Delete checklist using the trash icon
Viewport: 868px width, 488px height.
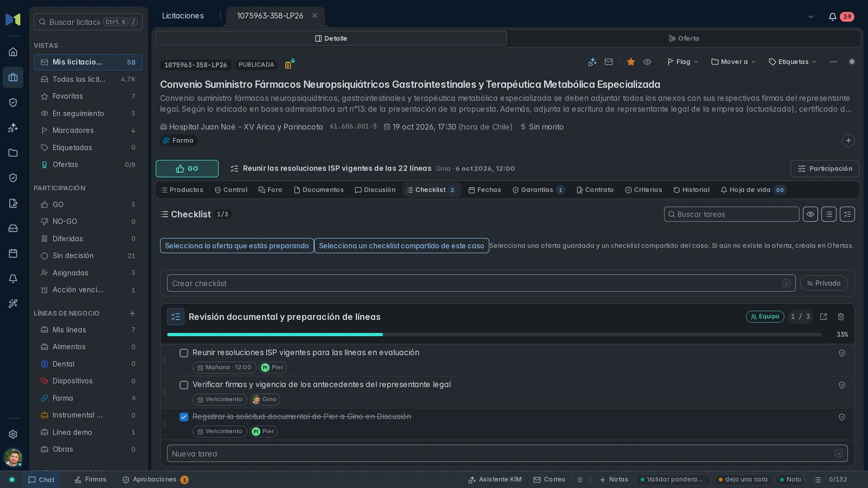coord(841,317)
